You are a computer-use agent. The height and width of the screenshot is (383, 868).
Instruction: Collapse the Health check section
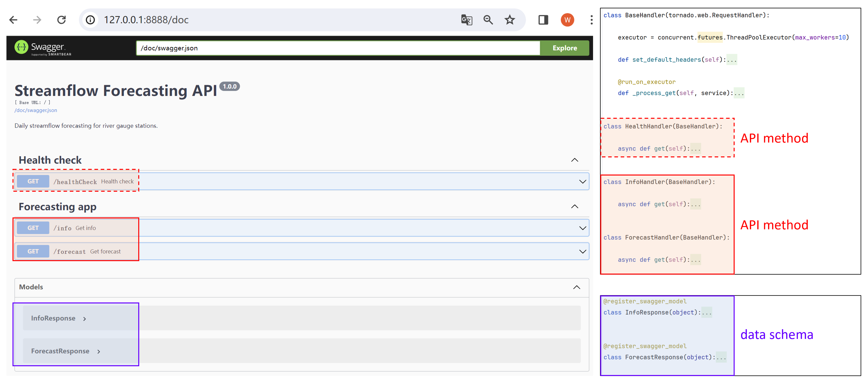click(x=575, y=160)
